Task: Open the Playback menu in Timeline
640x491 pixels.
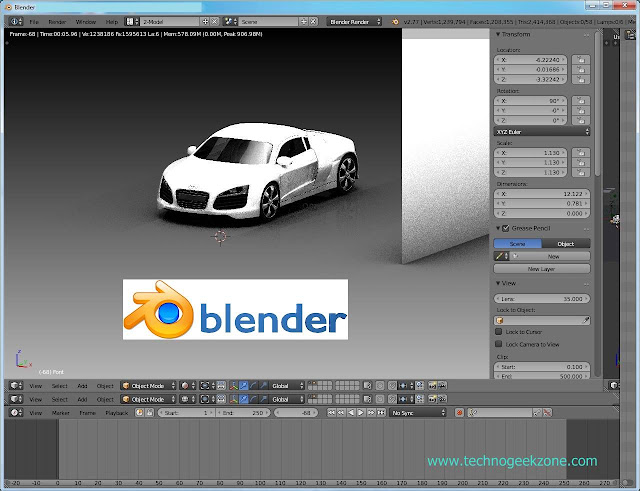Action: 117,413
